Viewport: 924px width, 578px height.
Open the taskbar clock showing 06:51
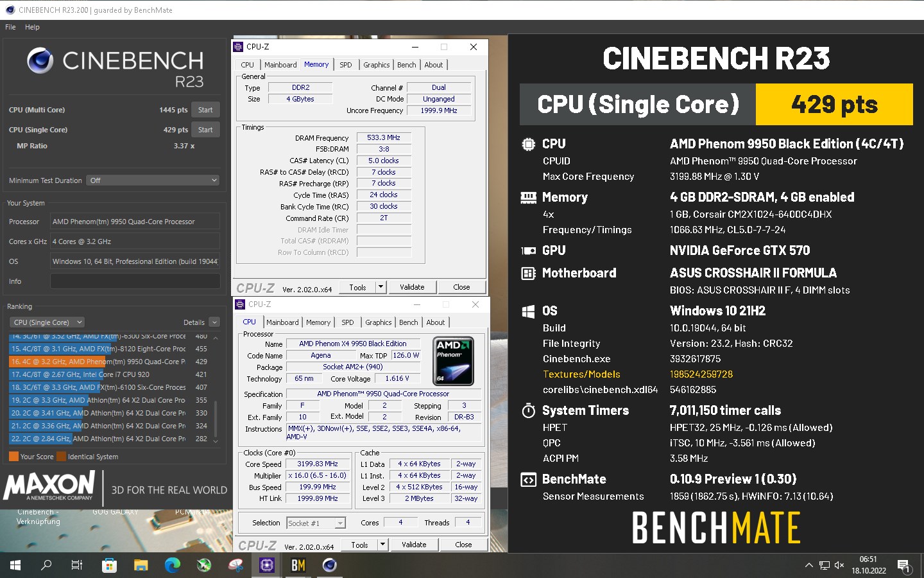(x=869, y=565)
